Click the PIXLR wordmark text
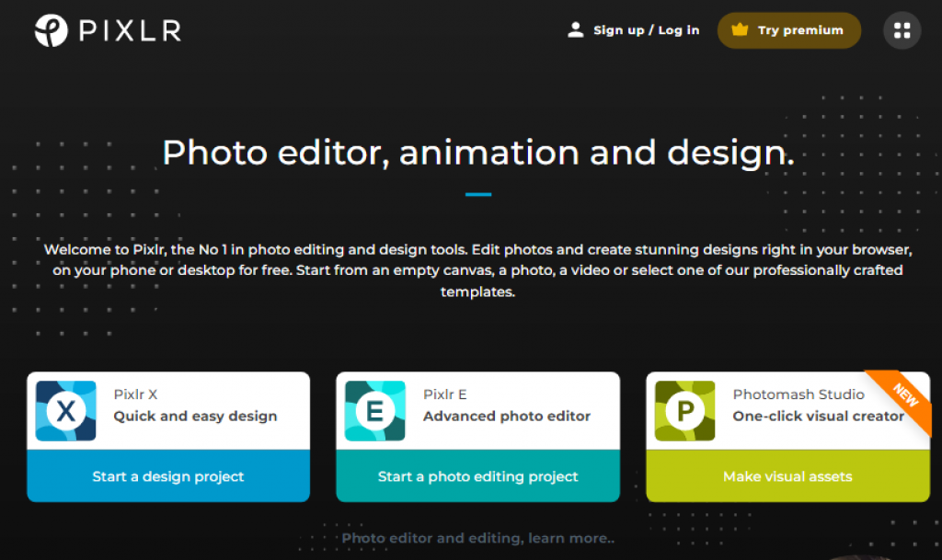 [x=131, y=31]
